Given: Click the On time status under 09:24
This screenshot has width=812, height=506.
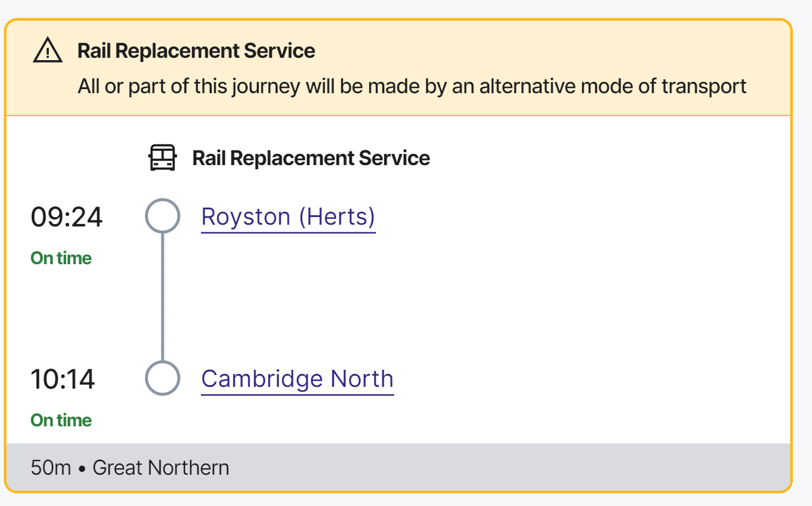Looking at the screenshot, I should 61,258.
